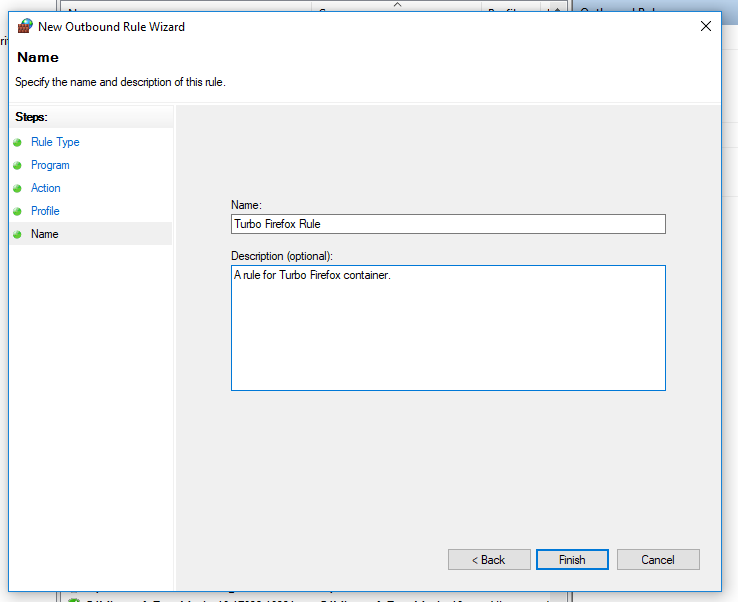Click the green bullet beside Profile
The width and height of the screenshot is (738, 602).
(x=17, y=211)
